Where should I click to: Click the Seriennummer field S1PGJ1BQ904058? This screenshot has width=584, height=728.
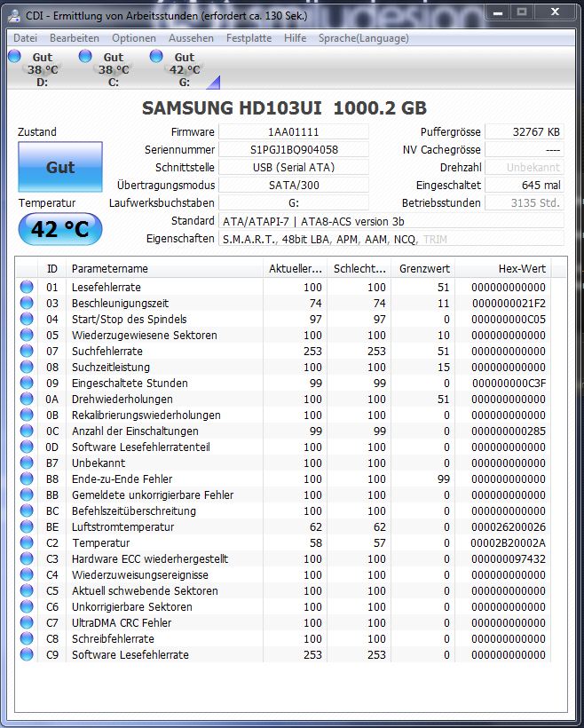pyautogui.click(x=294, y=149)
